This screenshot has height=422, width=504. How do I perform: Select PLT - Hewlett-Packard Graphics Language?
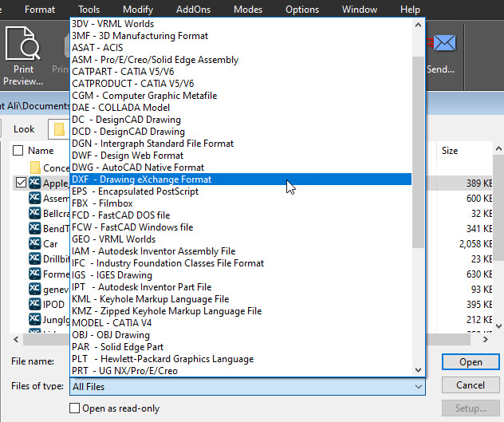[241, 359]
